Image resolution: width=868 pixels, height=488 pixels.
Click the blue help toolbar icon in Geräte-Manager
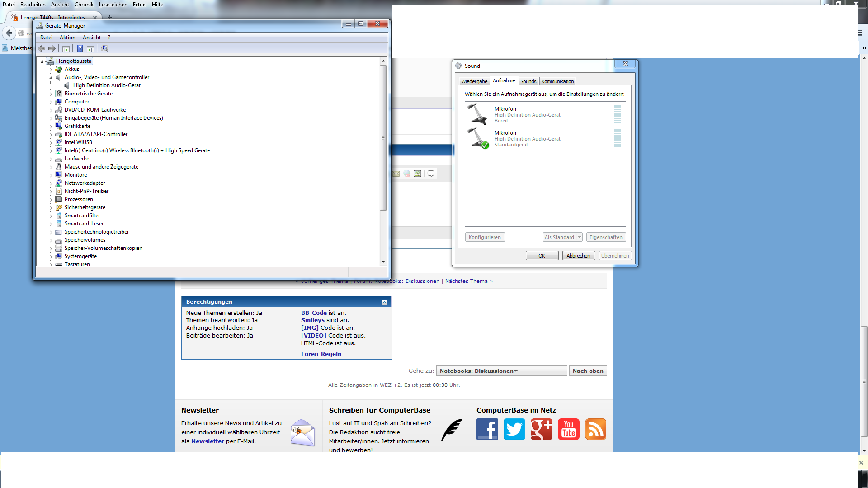pyautogui.click(x=80, y=48)
